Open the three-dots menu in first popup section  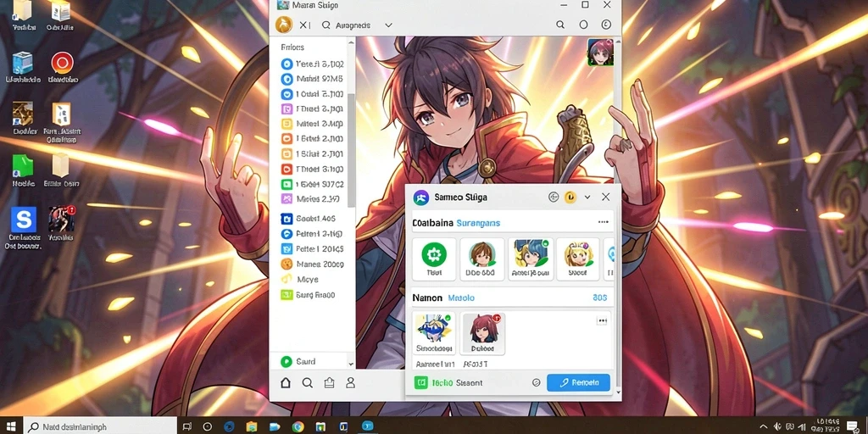click(x=604, y=222)
